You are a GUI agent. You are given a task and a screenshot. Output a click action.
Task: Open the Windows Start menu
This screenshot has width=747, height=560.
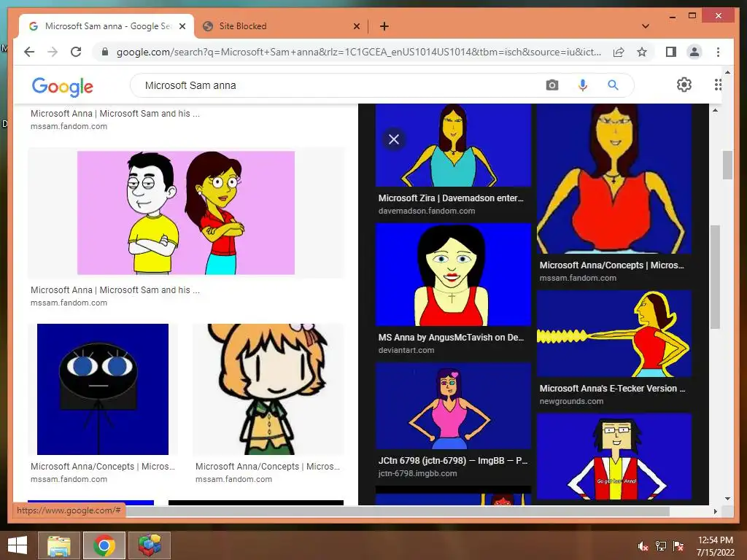pos(18,545)
